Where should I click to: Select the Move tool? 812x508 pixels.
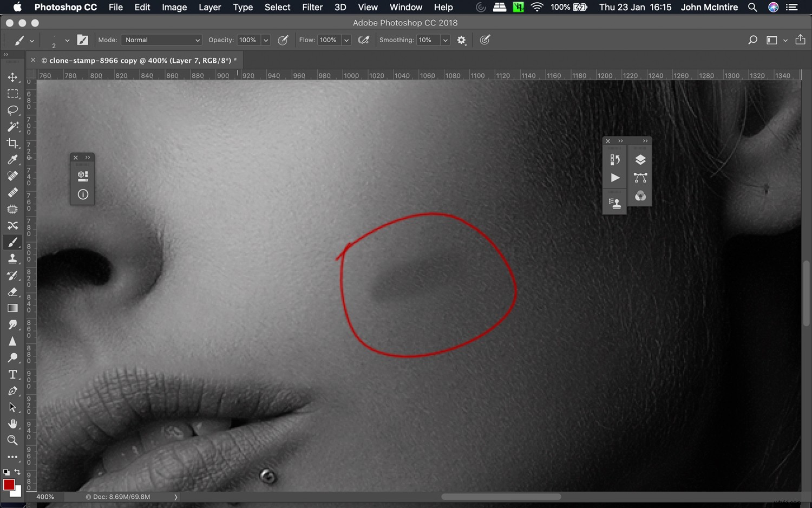(14, 77)
